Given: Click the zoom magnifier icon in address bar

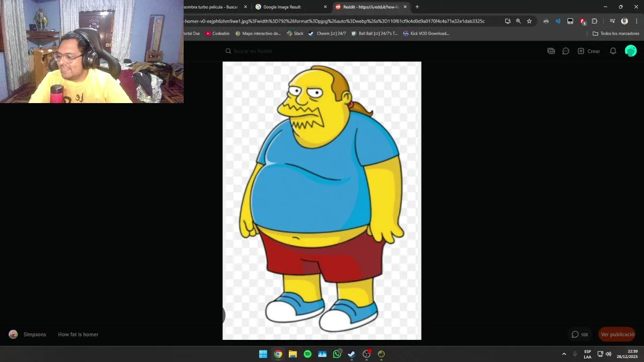Looking at the screenshot, I should pos(518,21).
